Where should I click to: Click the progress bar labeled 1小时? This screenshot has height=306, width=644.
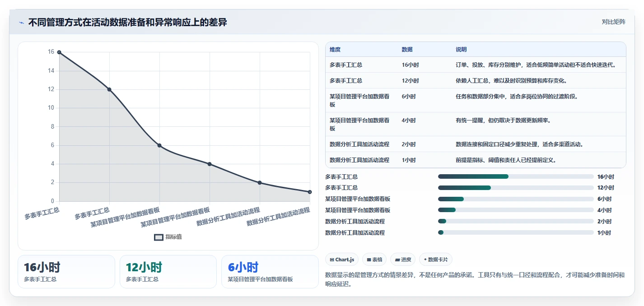(516, 232)
